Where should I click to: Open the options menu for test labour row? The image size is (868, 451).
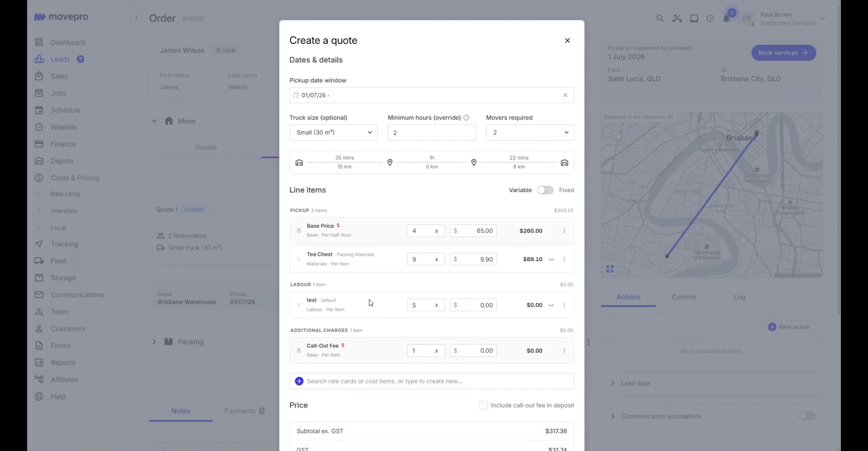point(564,305)
